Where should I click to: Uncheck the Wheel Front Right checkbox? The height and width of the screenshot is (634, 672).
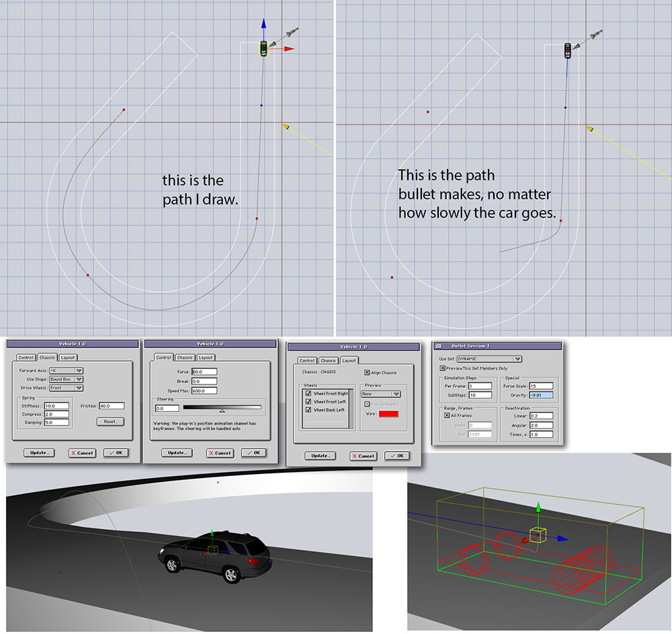tap(308, 393)
